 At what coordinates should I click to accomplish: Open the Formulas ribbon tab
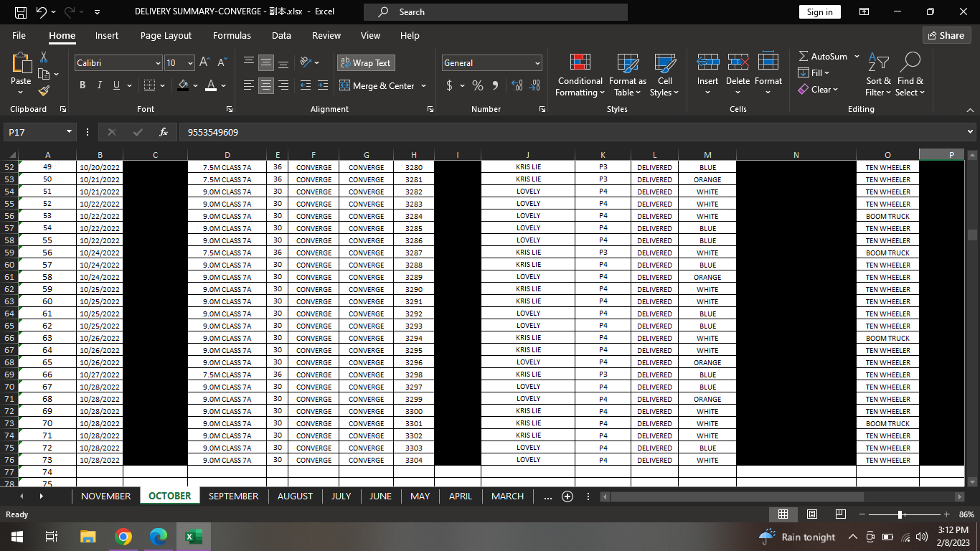[x=232, y=35]
